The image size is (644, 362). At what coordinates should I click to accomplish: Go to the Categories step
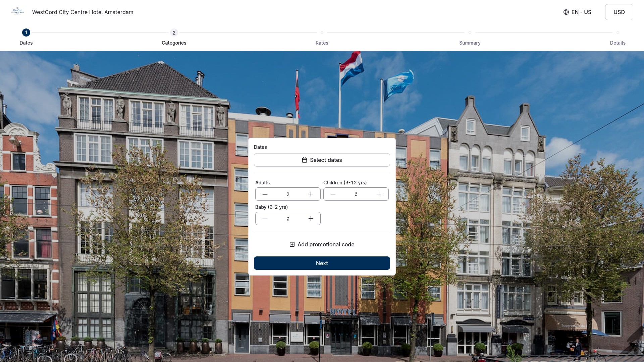tap(174, 37)
